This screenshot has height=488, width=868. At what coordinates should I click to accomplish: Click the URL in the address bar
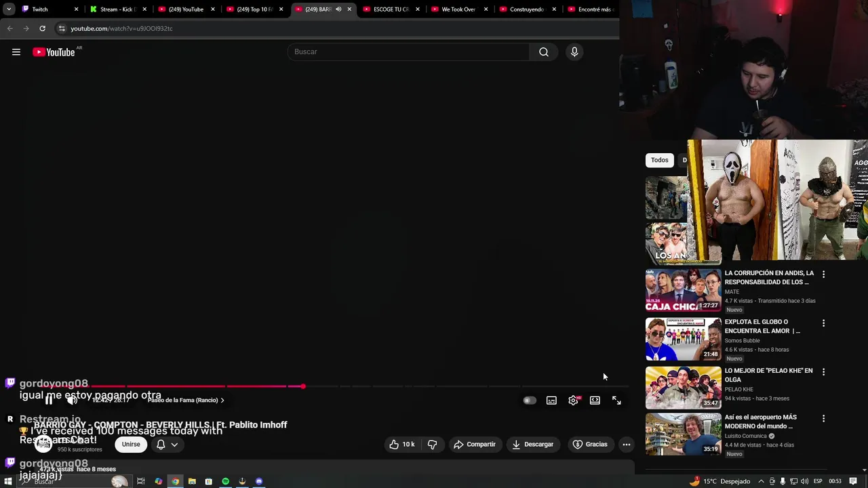122,28
